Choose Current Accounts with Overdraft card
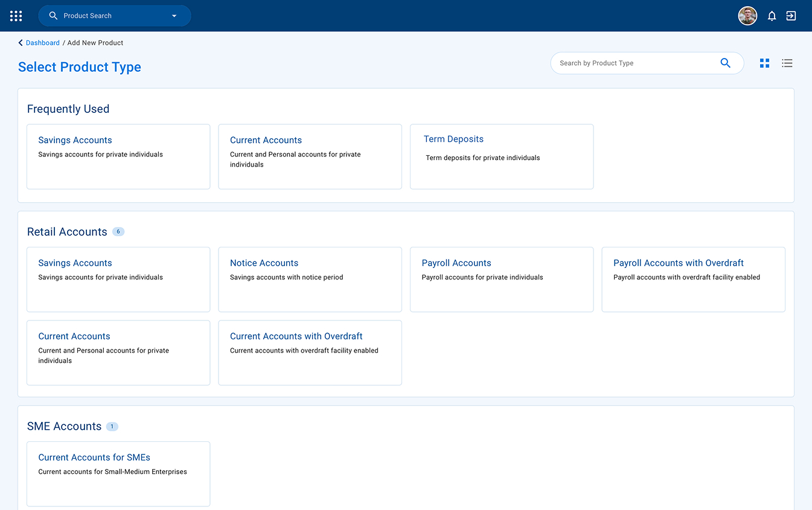Screen dimensions: 812x510 click(310, 352)
